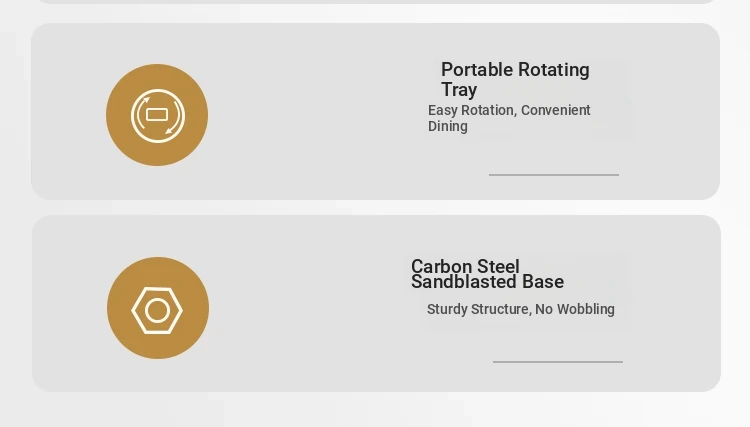
Task: Select the words 'No Wobbling'
Action: pos(574,309)
